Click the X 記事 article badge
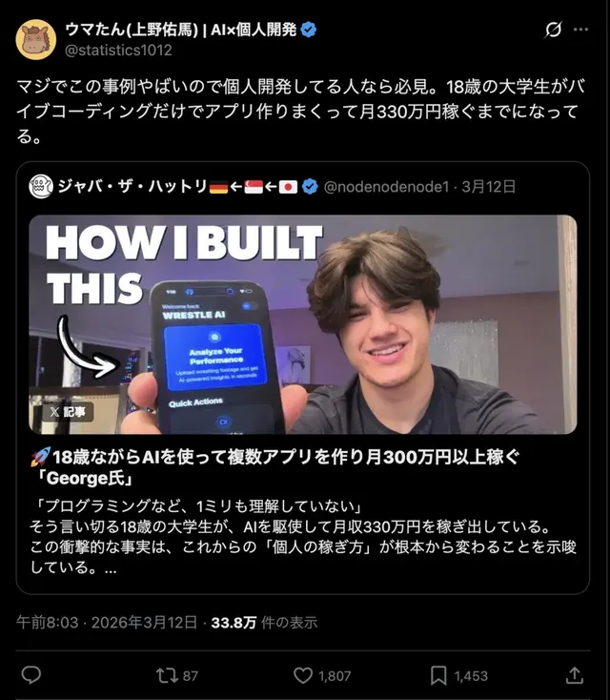Viewport: 610px width, 700px height. [68, 412]
